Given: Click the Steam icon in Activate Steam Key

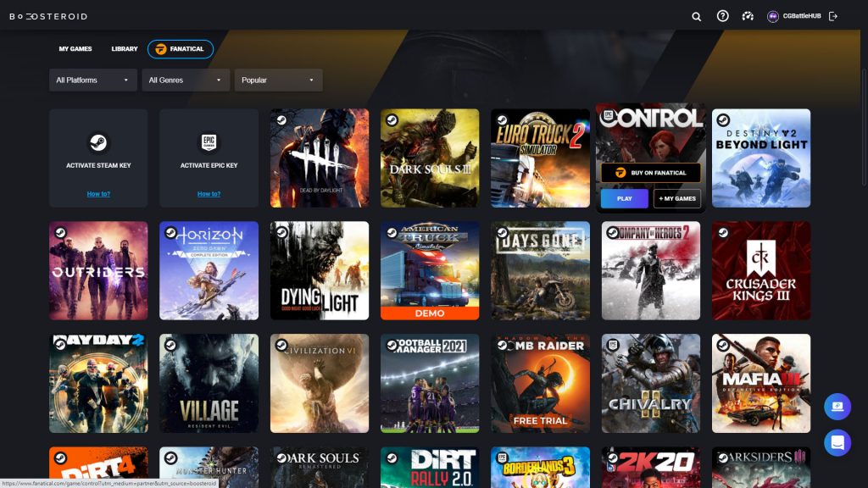Looking at the screenshot, I should 98,142.
